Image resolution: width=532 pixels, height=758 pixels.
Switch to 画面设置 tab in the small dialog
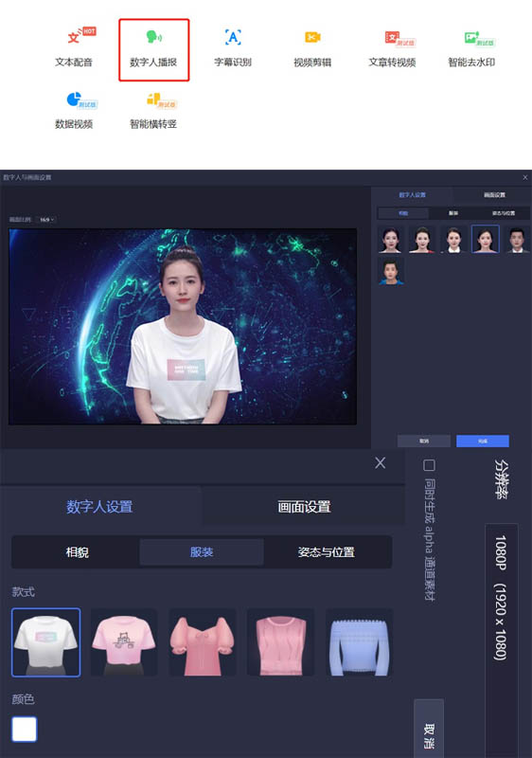pos(494,195)
